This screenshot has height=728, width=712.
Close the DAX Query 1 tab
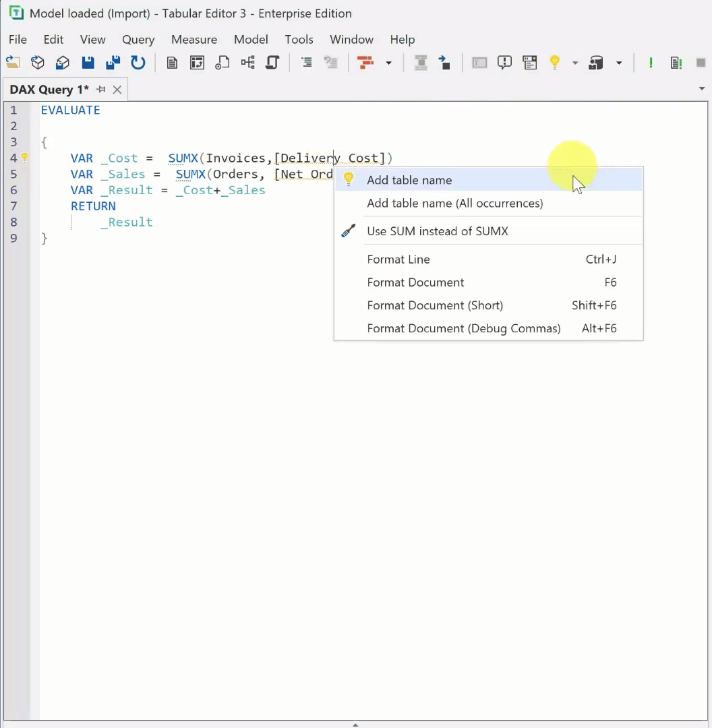pyautogui.click(x=117, y=90)
